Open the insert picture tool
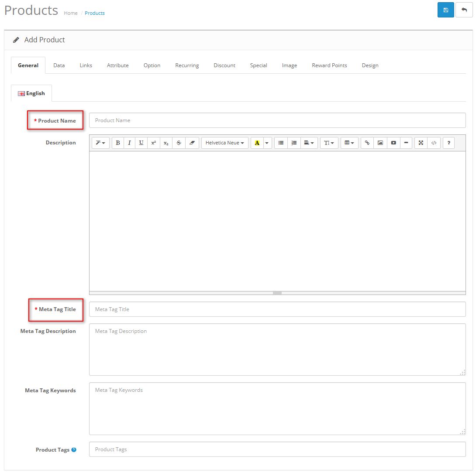 380,143
